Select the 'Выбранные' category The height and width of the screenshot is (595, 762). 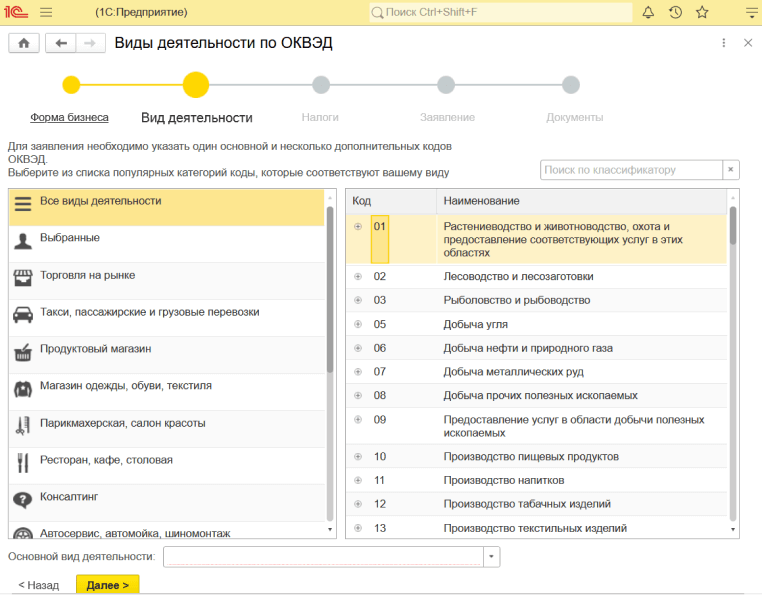coord(70,239)
